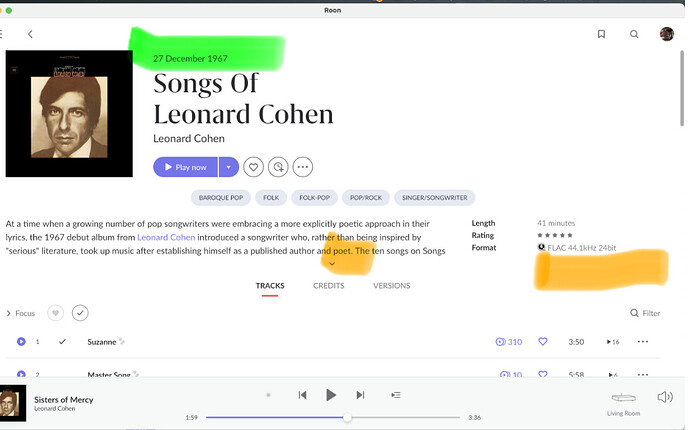Play Suzanne using its track play icon
The width and height of the screenshot is (690, 430).
pyautogui.click(x=21, y=342)
